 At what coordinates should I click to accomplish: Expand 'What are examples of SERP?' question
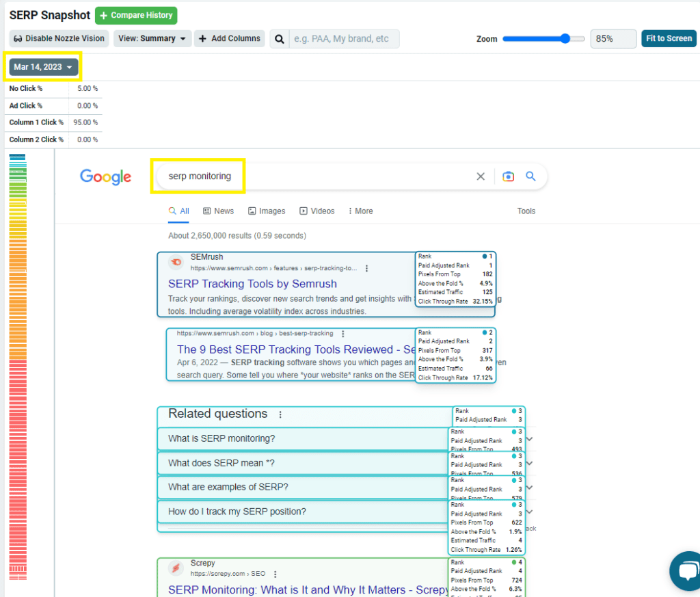pos(530,487)
